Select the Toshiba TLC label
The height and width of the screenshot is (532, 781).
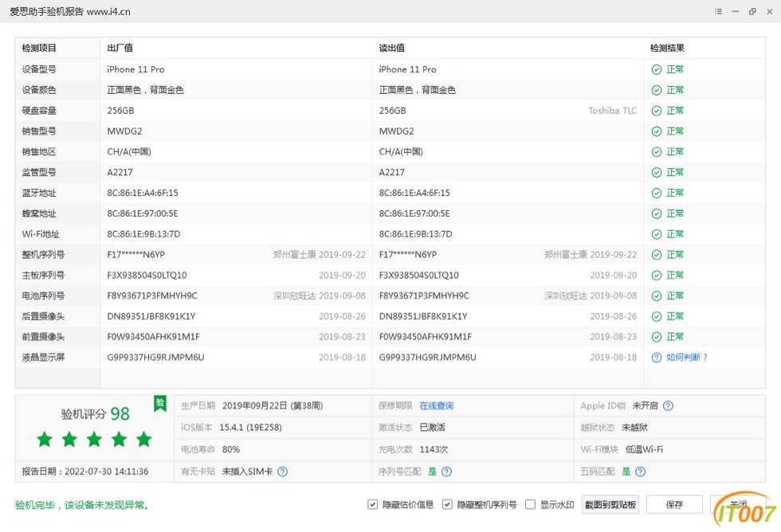point(612,111)
